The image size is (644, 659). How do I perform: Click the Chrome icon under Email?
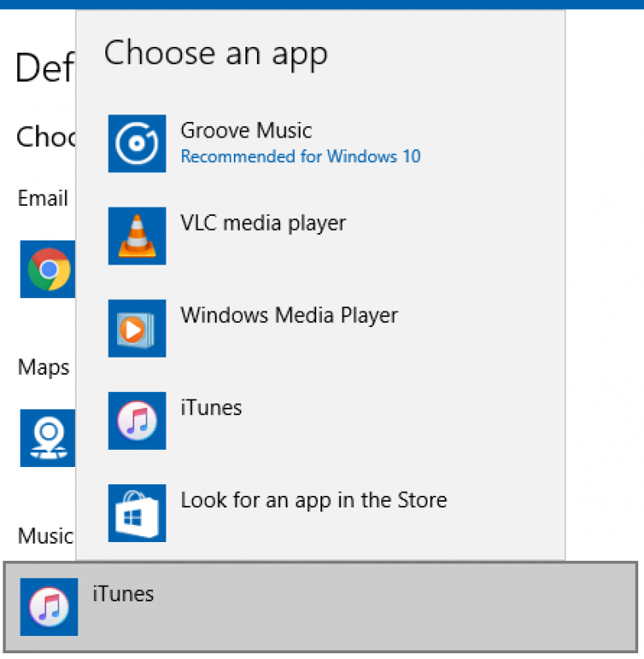(x=48, y=269)
